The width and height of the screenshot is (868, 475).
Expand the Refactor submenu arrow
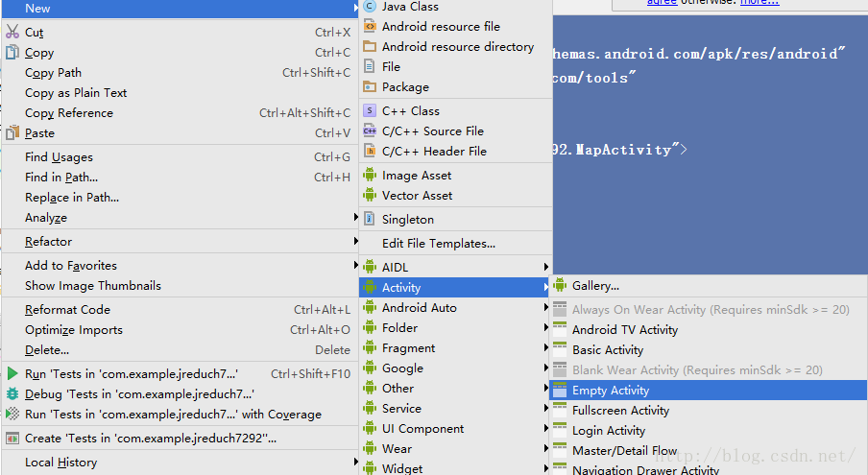click(x=355, y=242)
